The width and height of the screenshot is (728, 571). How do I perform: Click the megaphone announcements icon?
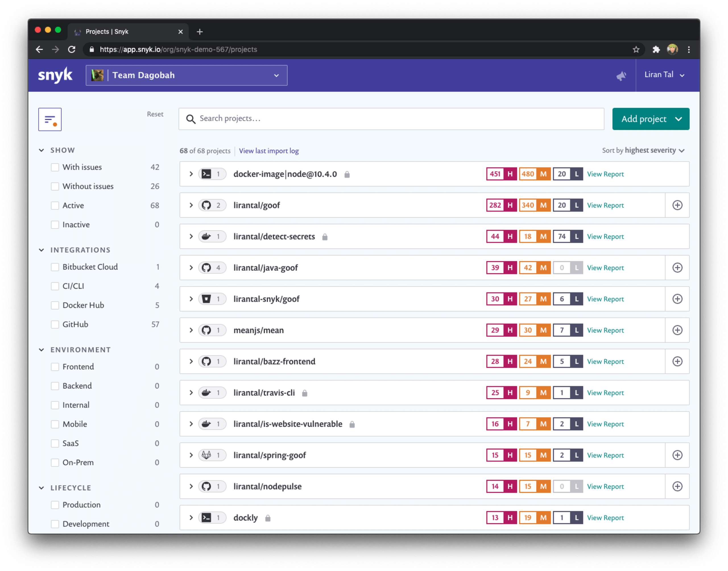click(x=621, y=76)
